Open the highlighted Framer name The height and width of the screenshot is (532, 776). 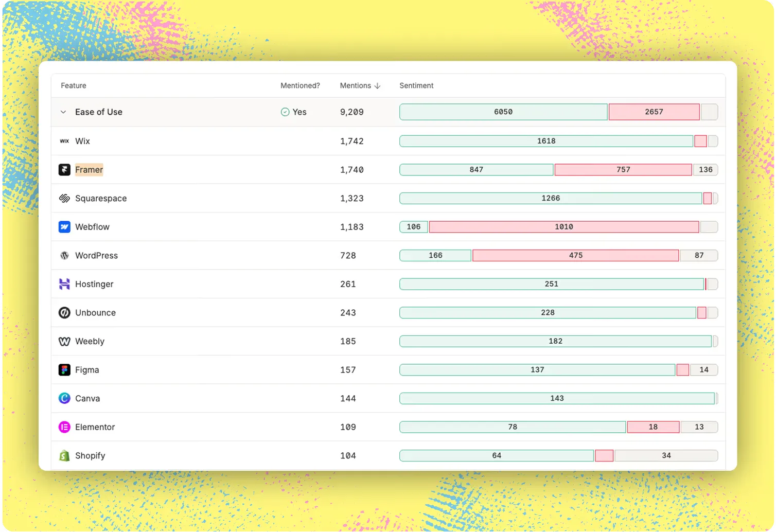click(x=89, y=170)
